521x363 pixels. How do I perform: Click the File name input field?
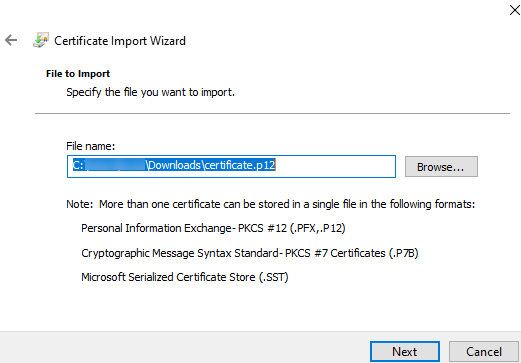point(231,166)
